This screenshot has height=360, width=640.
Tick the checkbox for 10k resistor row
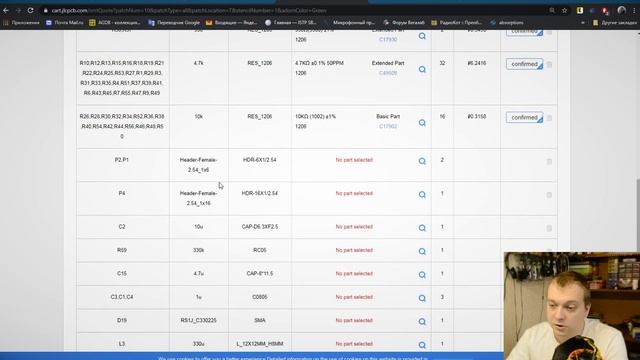pyautogui.click(x=549, y=118)
